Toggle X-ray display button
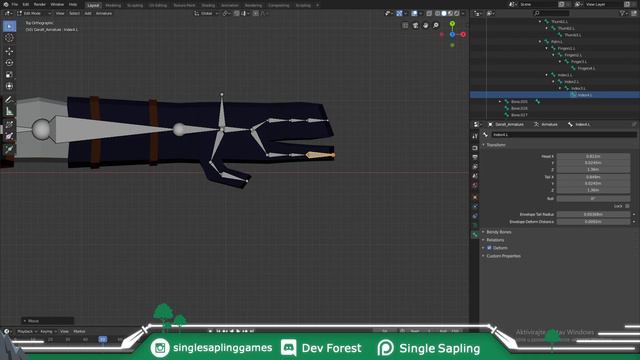The width and height of the screenshot is (640, 360). click(429, 13)
